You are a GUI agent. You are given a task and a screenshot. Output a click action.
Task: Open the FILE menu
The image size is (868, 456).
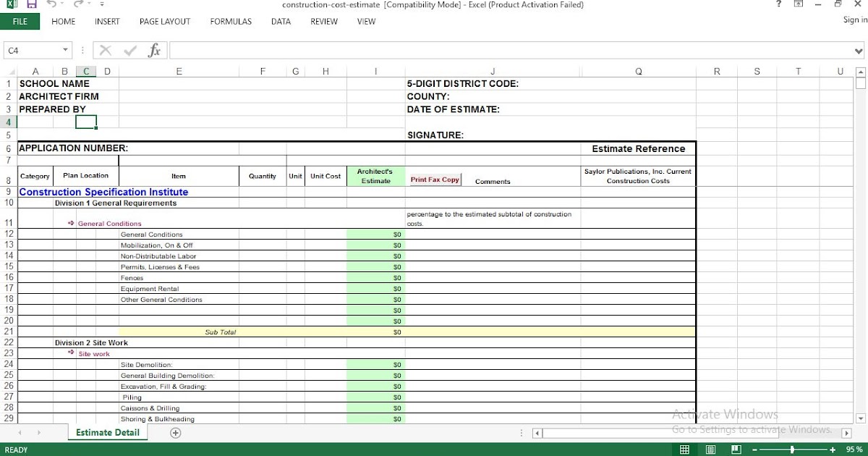click(20, 21)
